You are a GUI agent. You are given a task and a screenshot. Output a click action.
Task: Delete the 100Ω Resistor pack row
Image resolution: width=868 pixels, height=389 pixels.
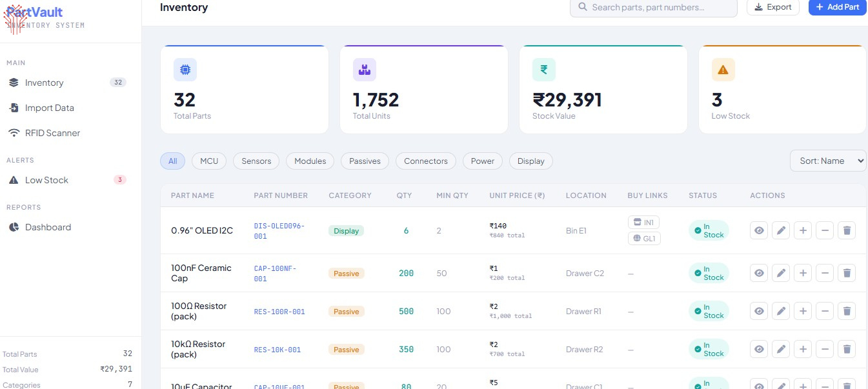(x=847, y=311)
